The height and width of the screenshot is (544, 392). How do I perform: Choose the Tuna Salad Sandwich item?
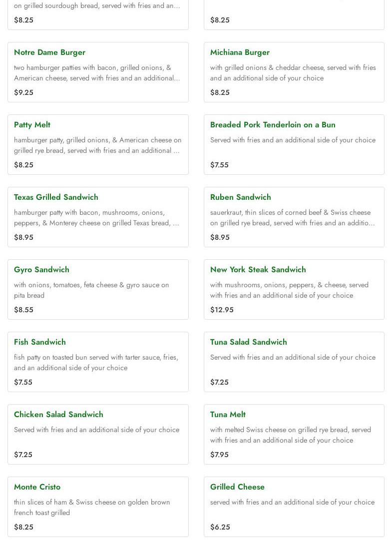(248, 342)
